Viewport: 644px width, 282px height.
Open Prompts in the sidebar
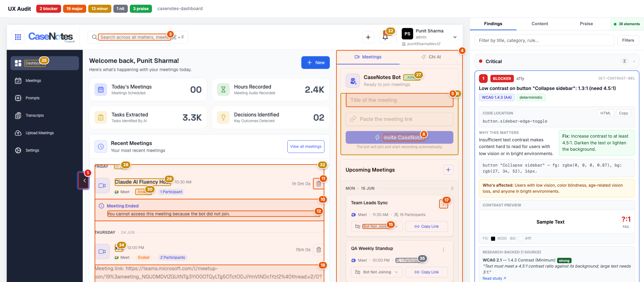45,98
